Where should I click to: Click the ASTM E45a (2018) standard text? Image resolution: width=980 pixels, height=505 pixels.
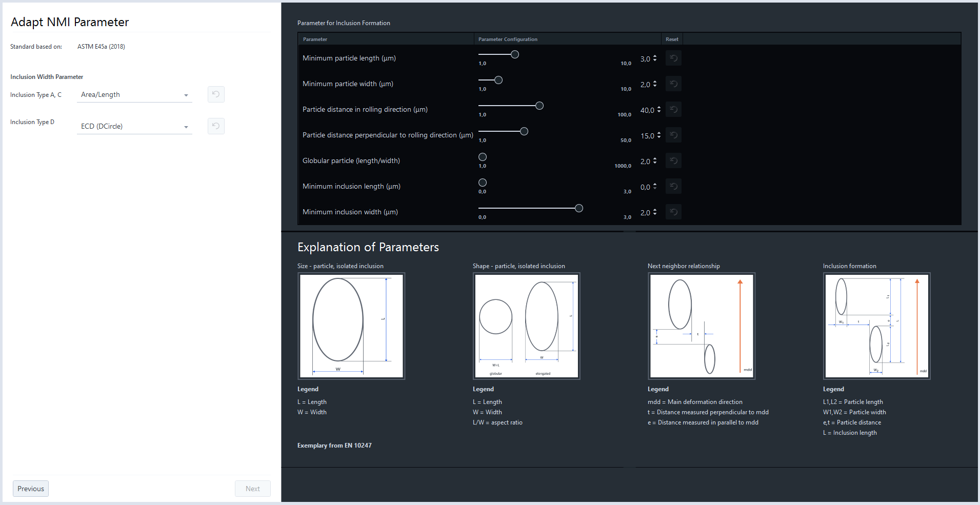101,46
